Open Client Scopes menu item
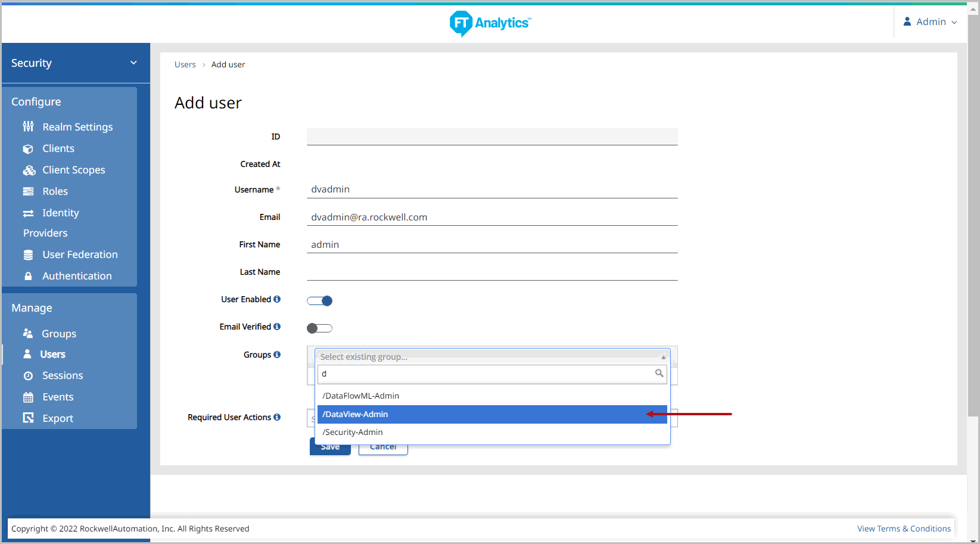The width and height of the screenshot is (980, 544). [74, 170]
